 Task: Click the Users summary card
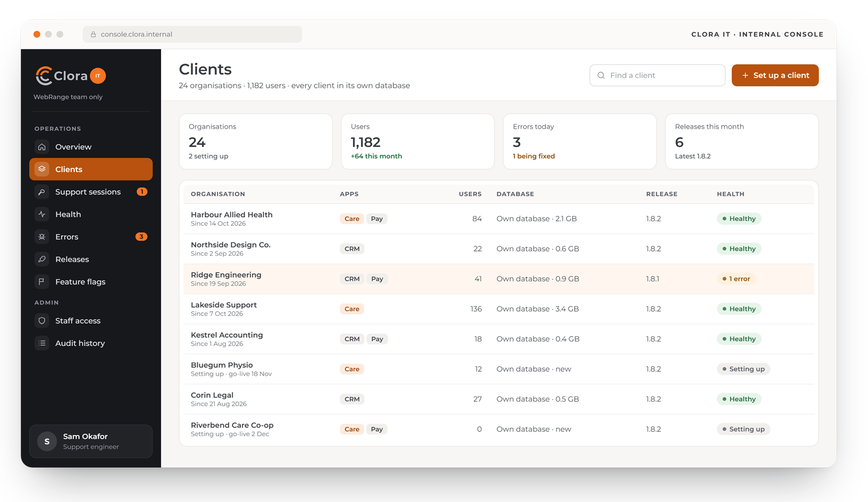point(417,142)
